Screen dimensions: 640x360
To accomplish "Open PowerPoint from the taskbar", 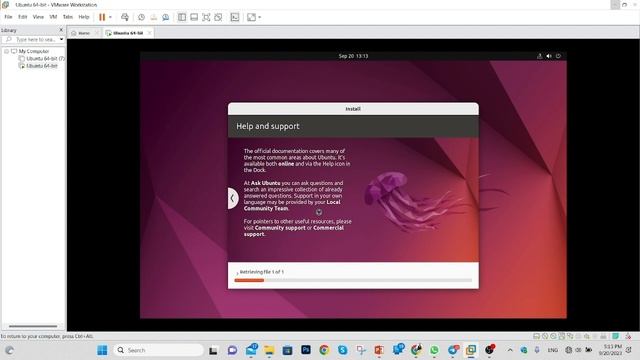I will tap(379, 350).
